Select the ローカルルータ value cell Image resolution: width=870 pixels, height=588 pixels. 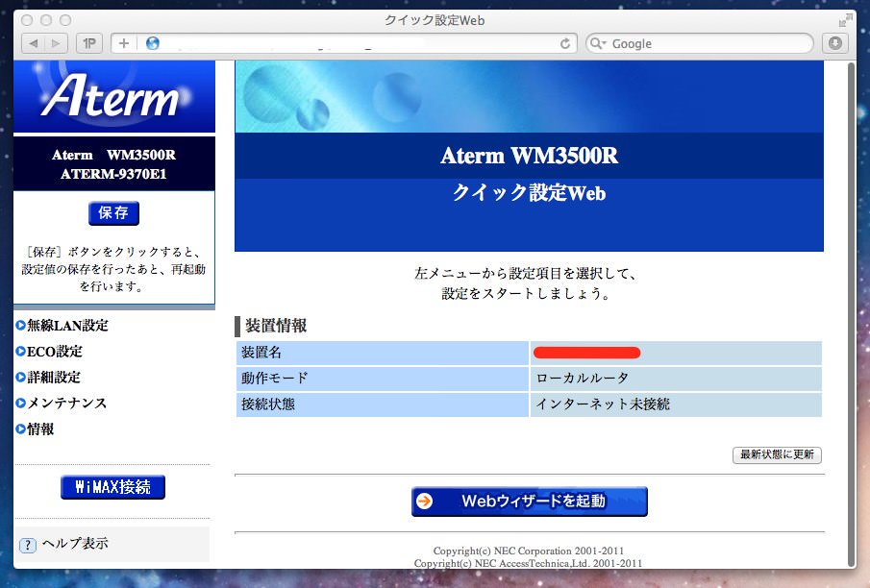676,379
